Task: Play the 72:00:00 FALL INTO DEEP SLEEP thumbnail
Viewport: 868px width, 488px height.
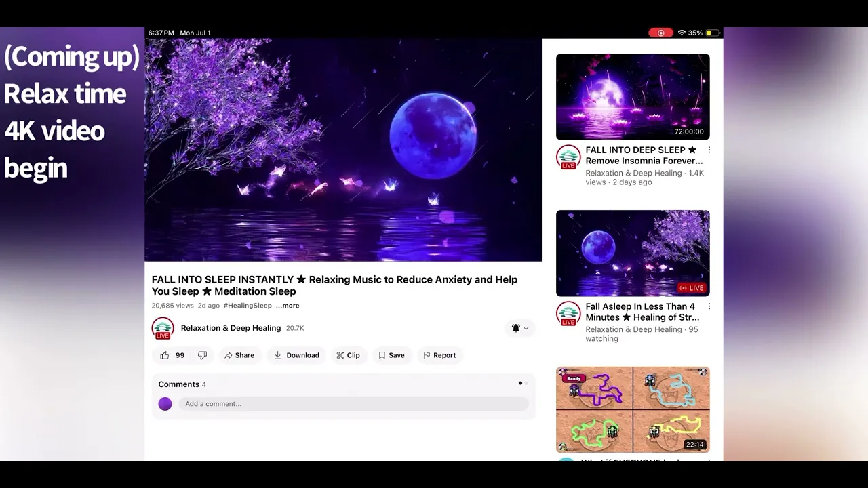Action: click(x=633, y=97)
